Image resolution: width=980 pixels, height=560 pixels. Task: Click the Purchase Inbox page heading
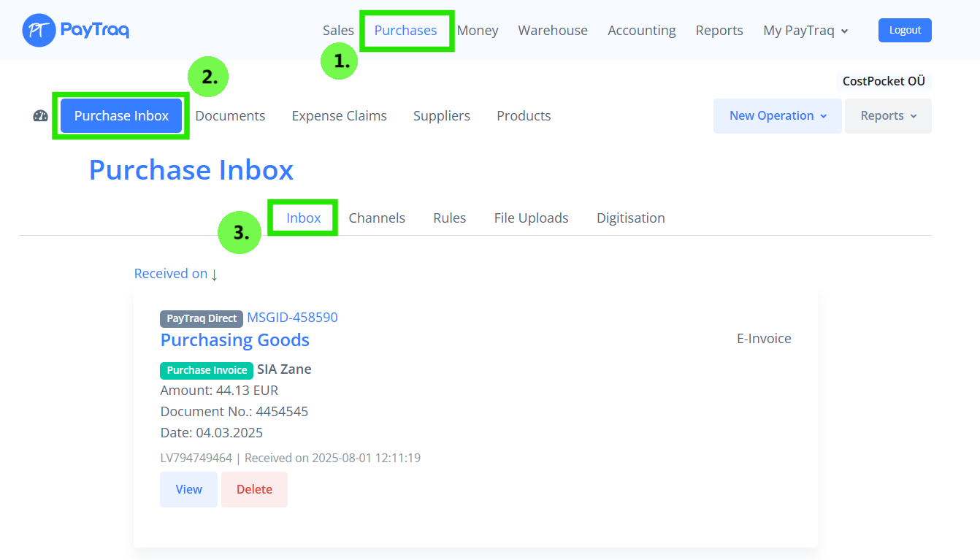point(191,170)
